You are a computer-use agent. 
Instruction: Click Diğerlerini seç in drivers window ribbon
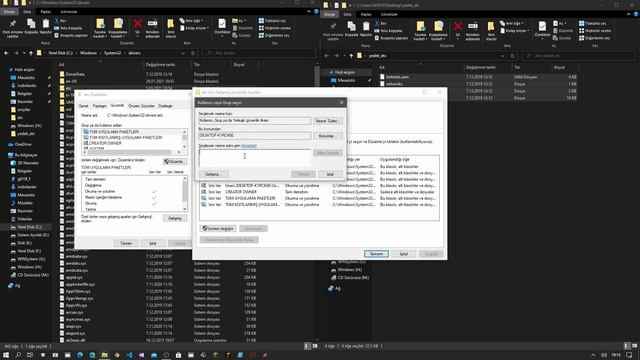click(x=274, y=35)
